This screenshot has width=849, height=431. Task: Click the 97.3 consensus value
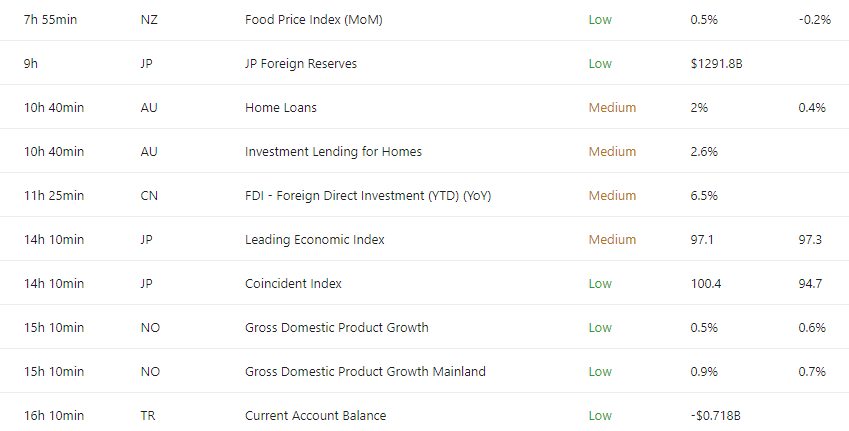[x=811, y=240]
